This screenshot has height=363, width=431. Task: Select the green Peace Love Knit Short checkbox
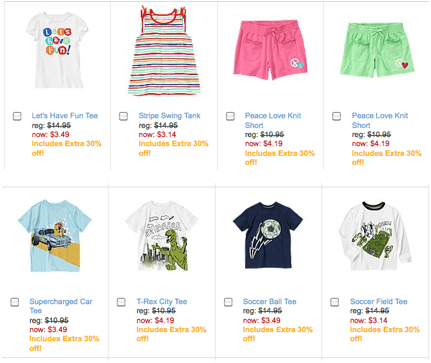(337, 116)
